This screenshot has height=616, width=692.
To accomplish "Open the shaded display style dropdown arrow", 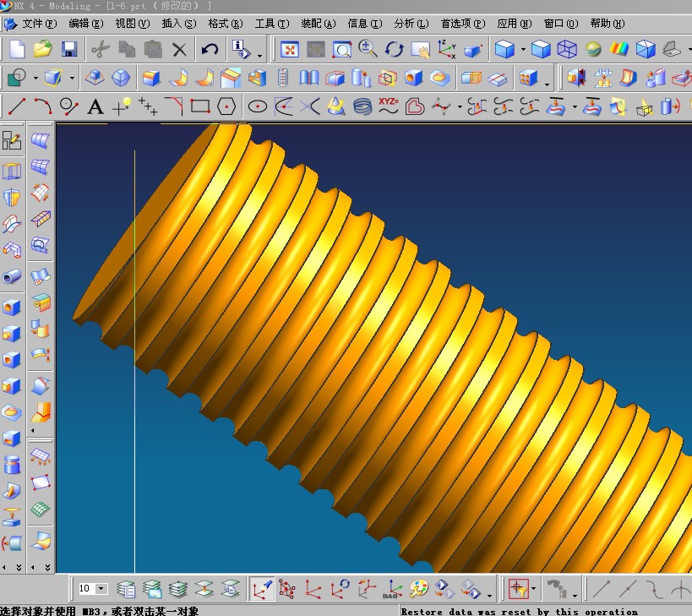I will (523, 49).
